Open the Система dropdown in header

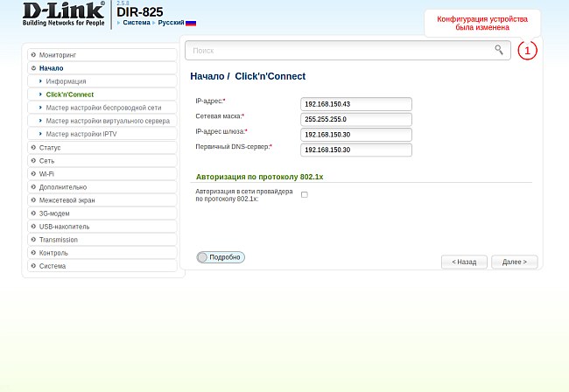pos(136,23)
